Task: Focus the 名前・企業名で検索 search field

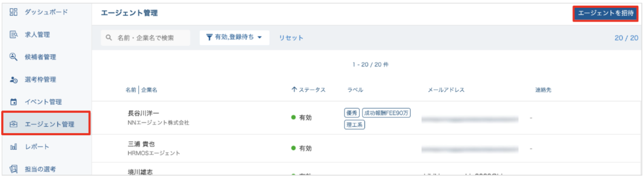Action: pos(149,38)
